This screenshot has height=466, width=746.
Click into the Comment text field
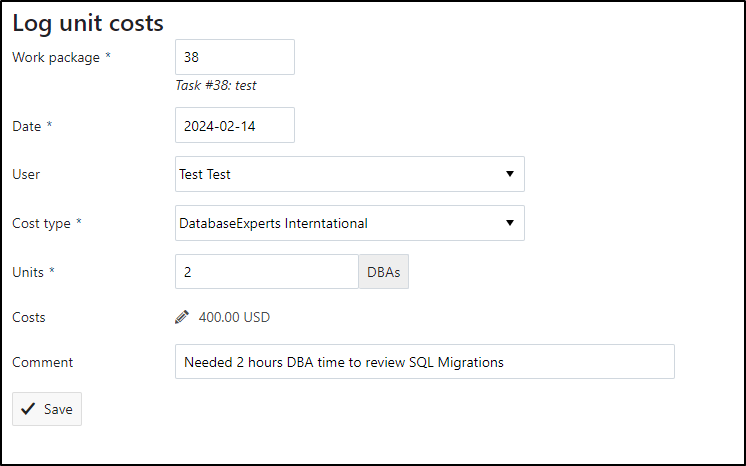click(425, 362)
